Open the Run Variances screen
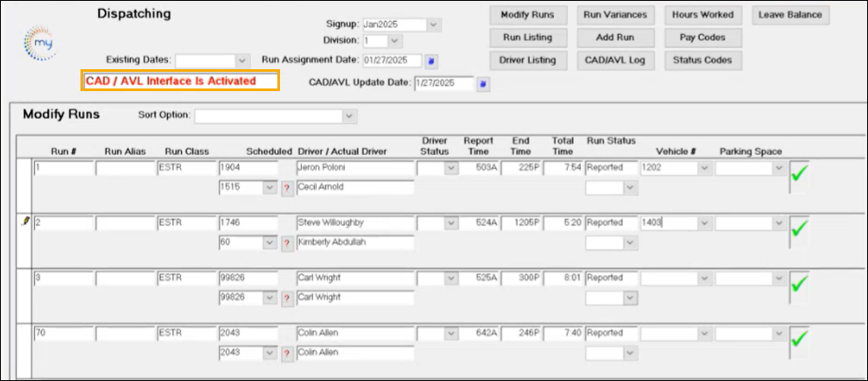Image resolution: width=868 pixels, height=381 pixels. 614,16
